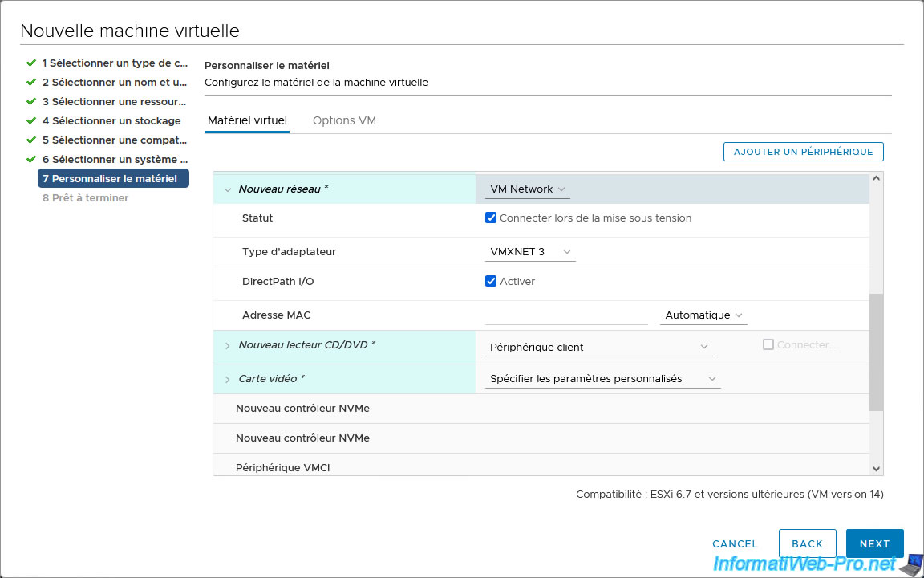The width and height of the screenshot is (924, 578).
Task: Open the Automatique MAC address dropdown
Action: tap(703, 315)
